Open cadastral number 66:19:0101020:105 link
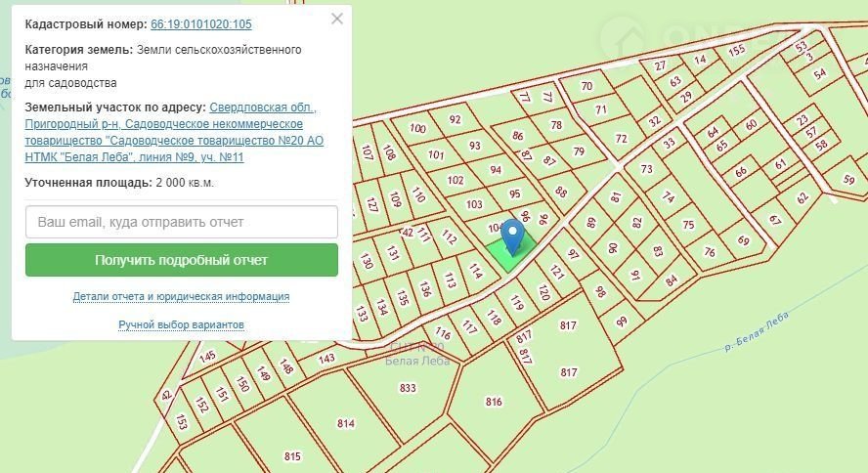 coord(200,23)
